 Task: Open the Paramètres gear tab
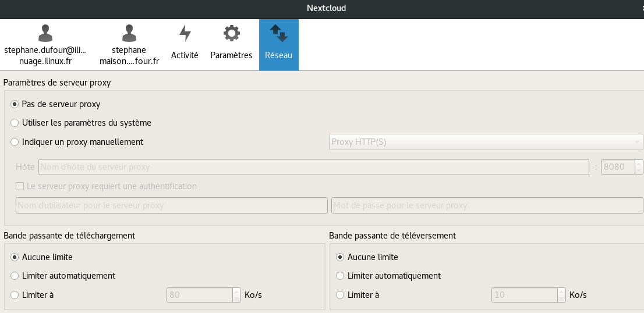pos(231,45)
